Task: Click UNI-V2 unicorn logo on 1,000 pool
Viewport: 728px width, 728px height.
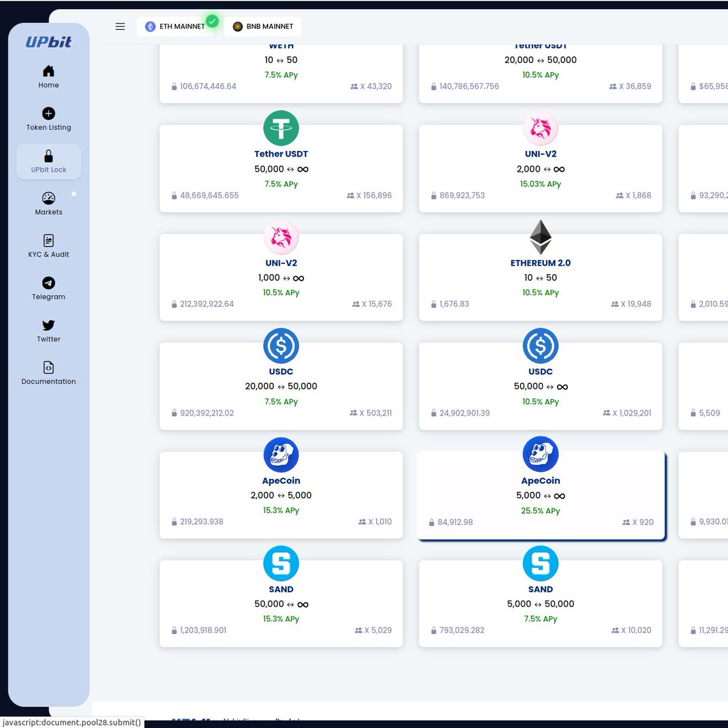Action: point(281,237)
